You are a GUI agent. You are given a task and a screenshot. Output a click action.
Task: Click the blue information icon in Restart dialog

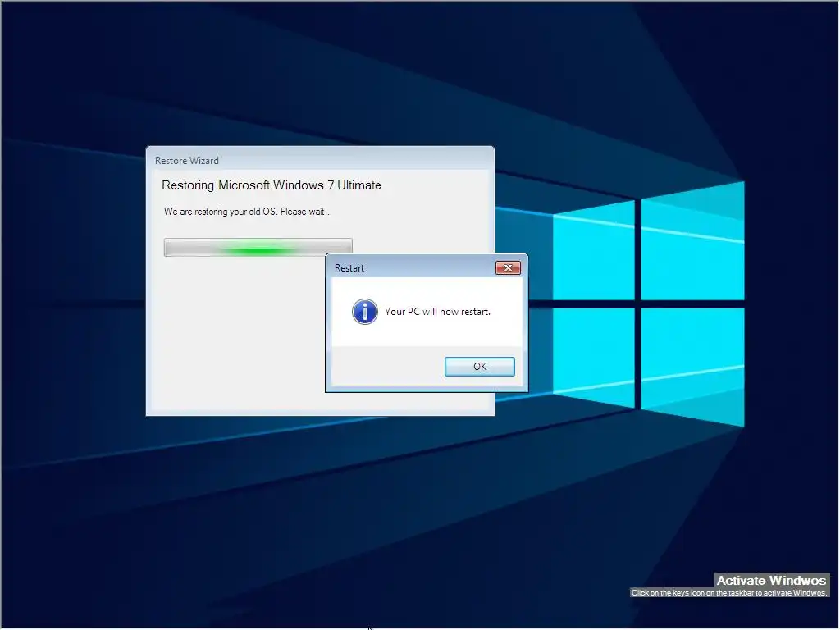point(365,311)
